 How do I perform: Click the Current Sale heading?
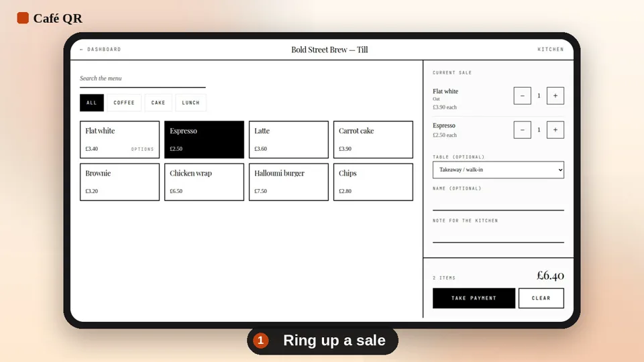point(451,72)
